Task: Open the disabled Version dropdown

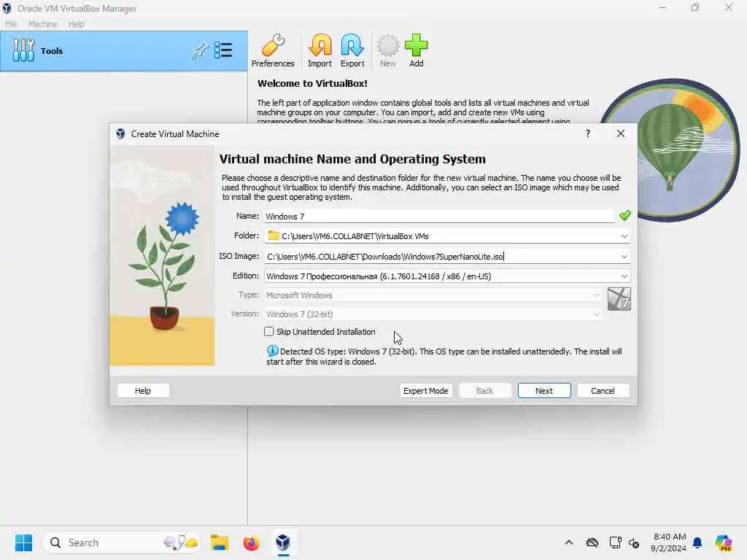Action: [433, 314]
